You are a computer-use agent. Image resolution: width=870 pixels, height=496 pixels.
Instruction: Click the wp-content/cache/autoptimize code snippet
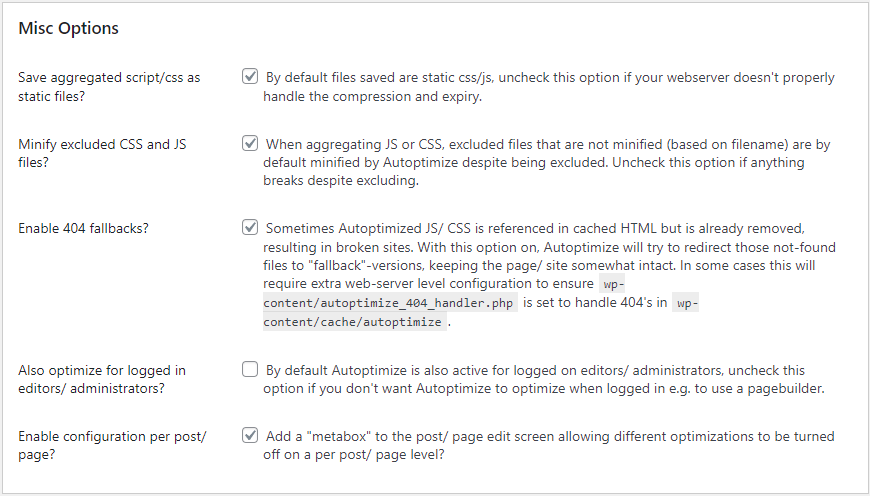(354, 323)
